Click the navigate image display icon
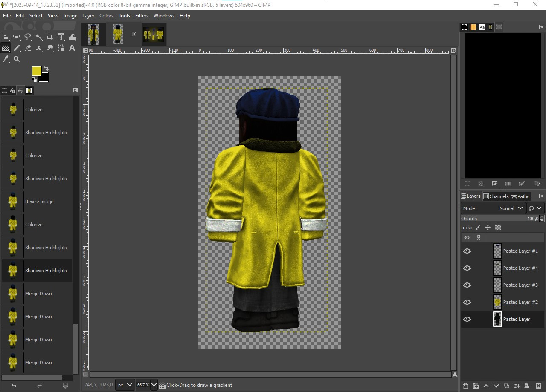The image size is (546, 392). [x=455, y=375]
